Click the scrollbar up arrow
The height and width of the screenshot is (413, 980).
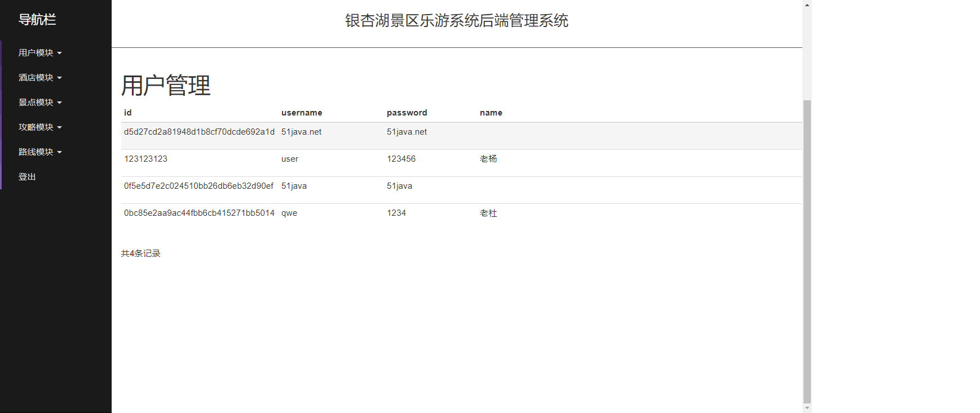[x=807, y=5]
